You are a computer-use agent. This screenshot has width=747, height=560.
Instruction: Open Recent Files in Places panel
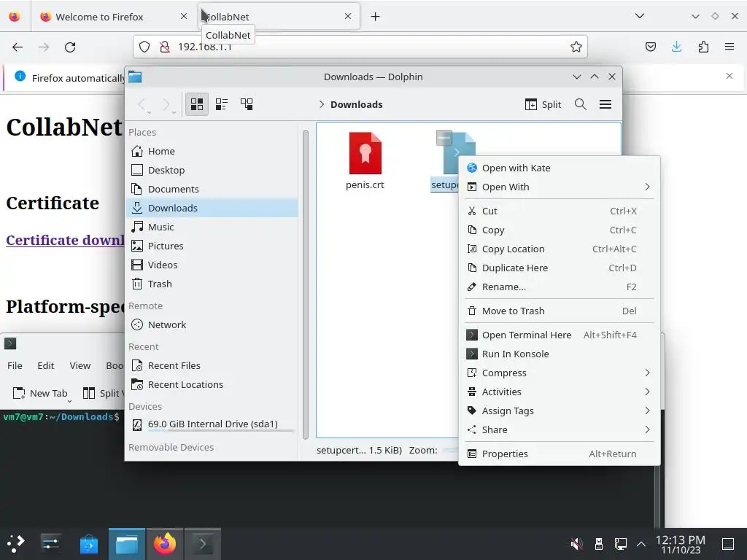point(212,366)
